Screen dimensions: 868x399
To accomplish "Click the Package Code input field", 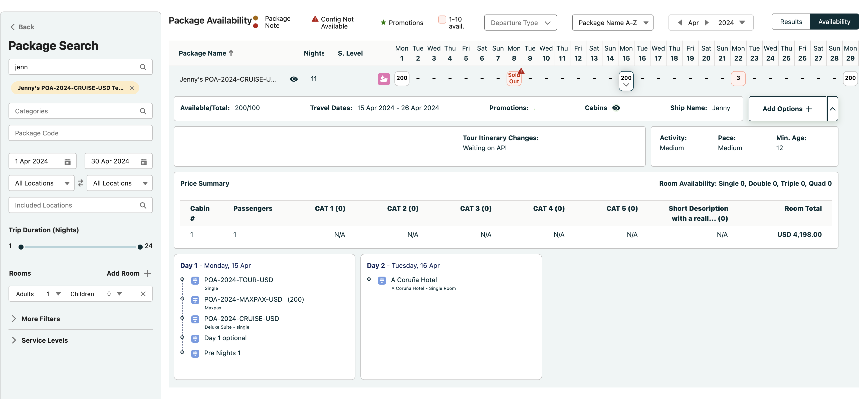I will pos(81,133).
